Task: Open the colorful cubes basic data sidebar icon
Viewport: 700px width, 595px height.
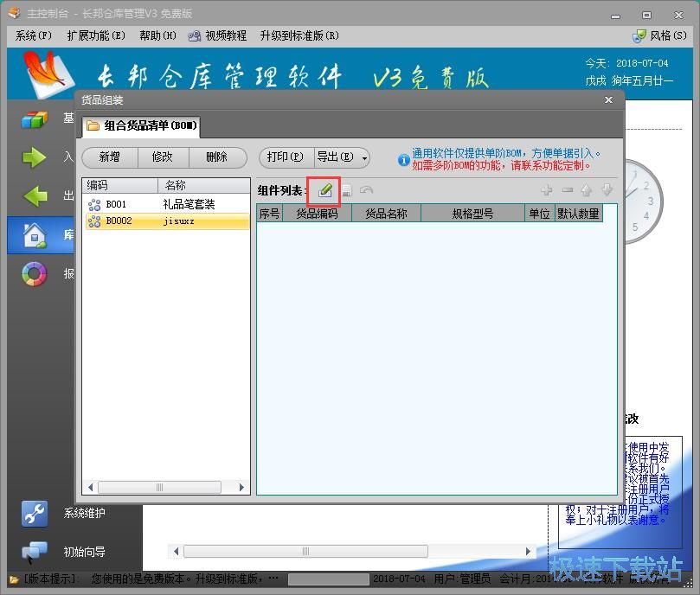Action: tap(35, 119)
